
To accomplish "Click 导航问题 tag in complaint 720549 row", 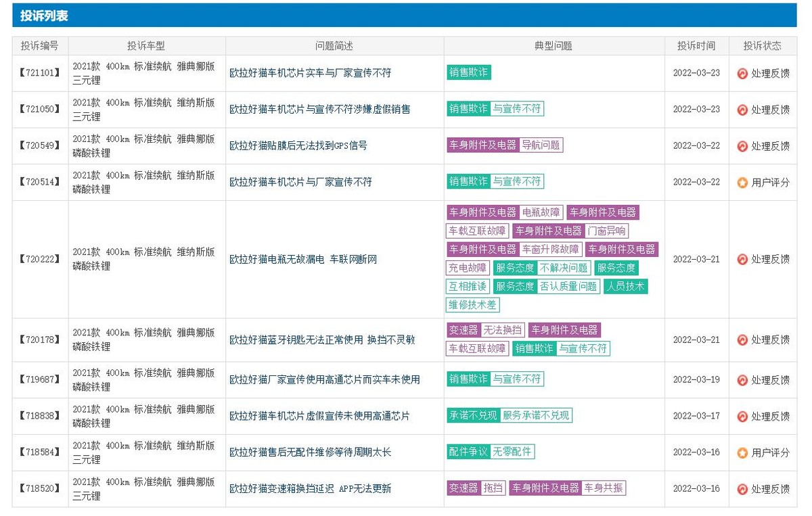I will pyautogui.click(x=541, y=145).
